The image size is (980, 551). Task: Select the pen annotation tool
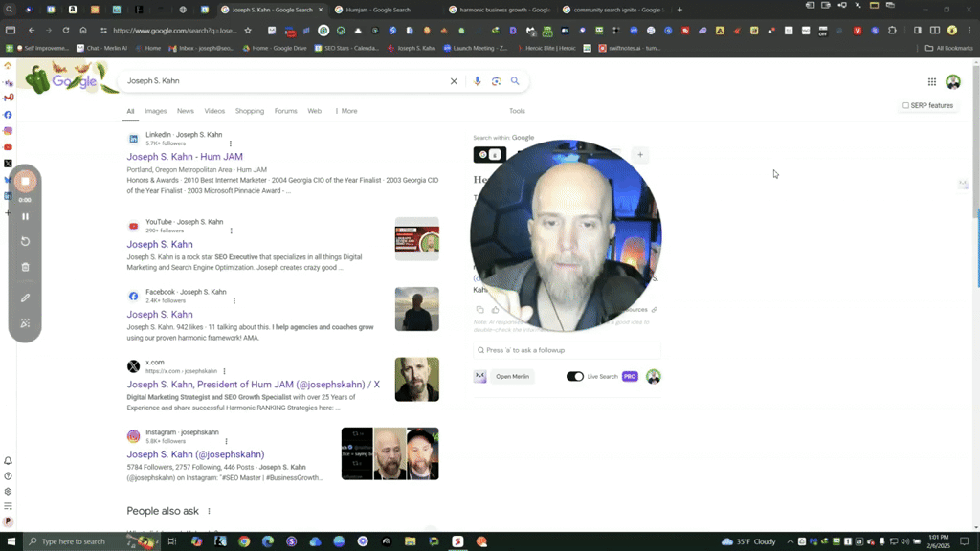point(26,298)
